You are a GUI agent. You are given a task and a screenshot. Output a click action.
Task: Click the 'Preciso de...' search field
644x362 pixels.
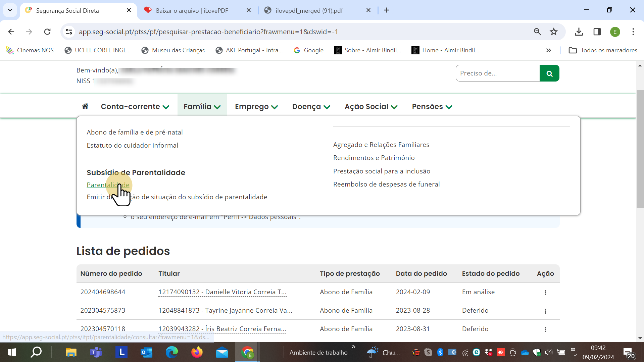[x=497, y=73]
